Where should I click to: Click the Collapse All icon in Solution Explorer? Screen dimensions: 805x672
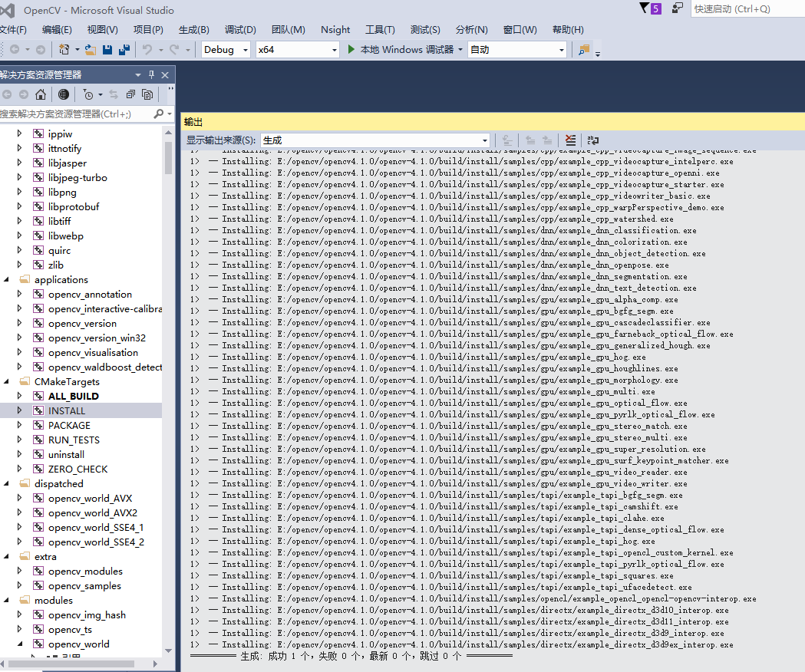(130, 94)
